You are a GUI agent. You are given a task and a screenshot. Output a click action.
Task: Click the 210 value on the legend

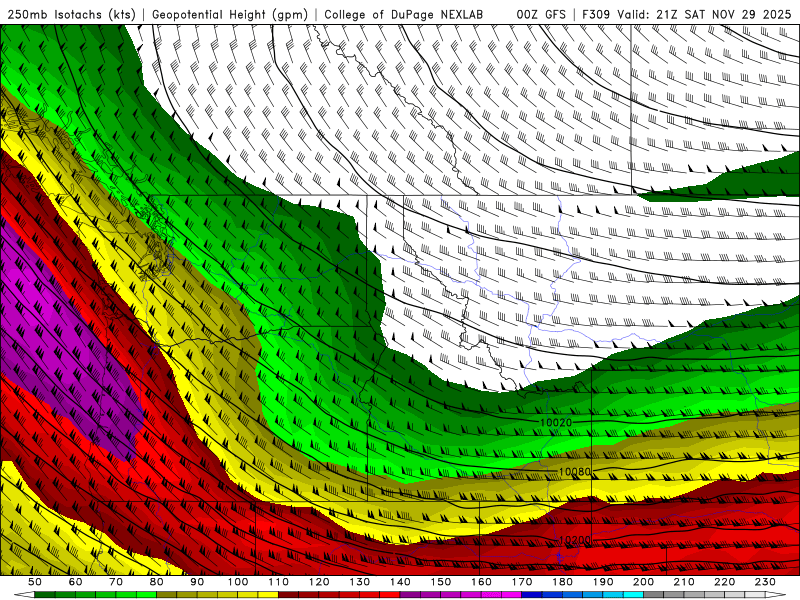(684, 582)
